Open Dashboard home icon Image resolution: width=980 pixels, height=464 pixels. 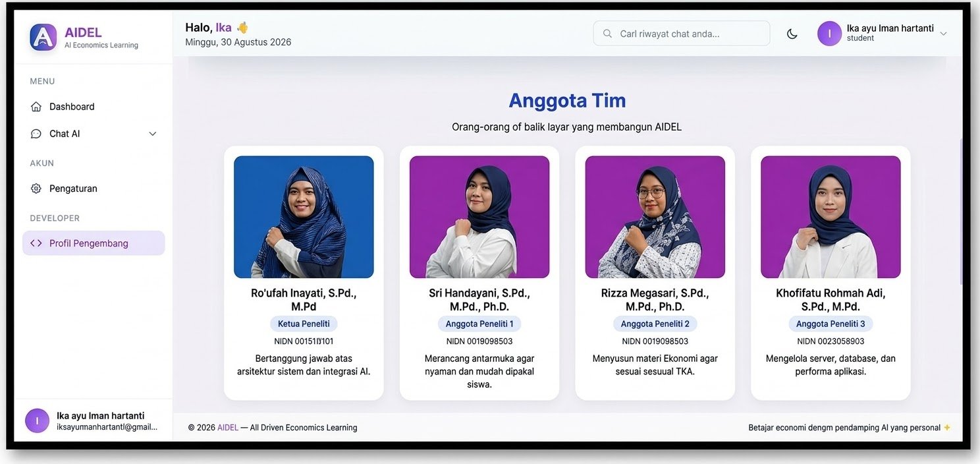[36, 107]
